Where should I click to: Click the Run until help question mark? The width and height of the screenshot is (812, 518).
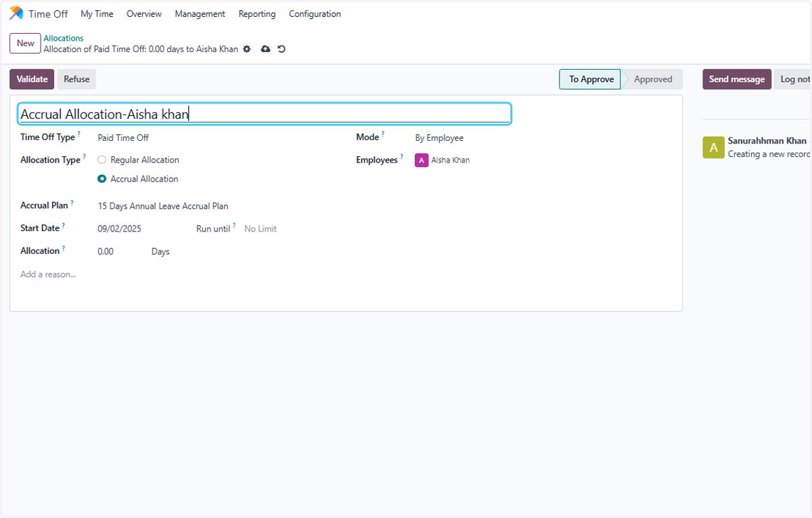(x=234, y=225)
